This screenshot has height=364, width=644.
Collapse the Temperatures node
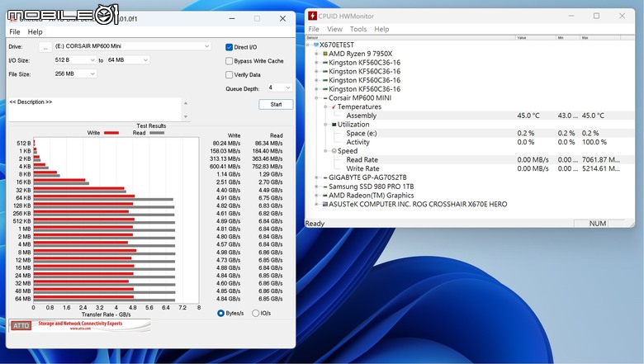click(325, 106)
